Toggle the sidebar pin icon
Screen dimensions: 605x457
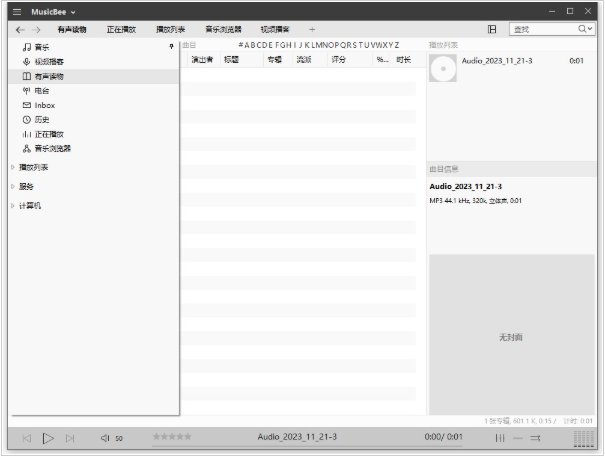[x=171, y=46]
